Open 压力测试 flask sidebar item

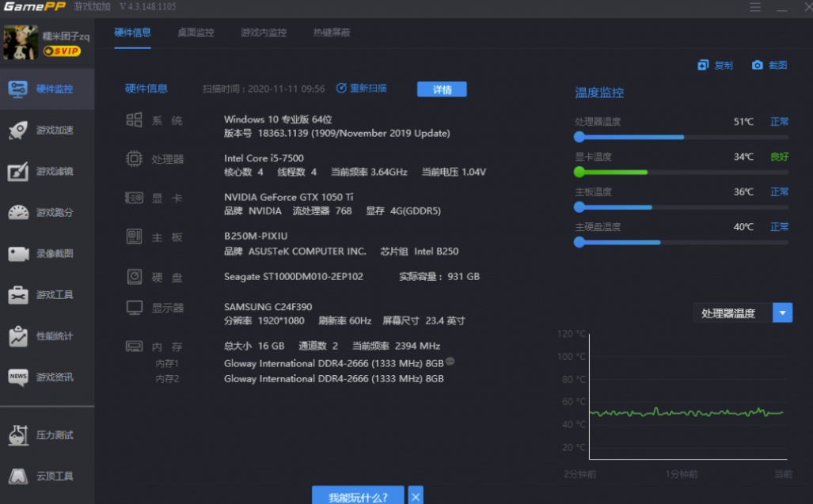click(x=47, y=435)
